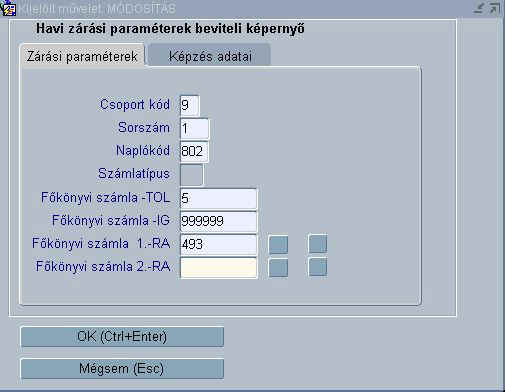Screen dimensions: 505x392
Task: Switch to the Képzés adatai tab
Action: 209,55
